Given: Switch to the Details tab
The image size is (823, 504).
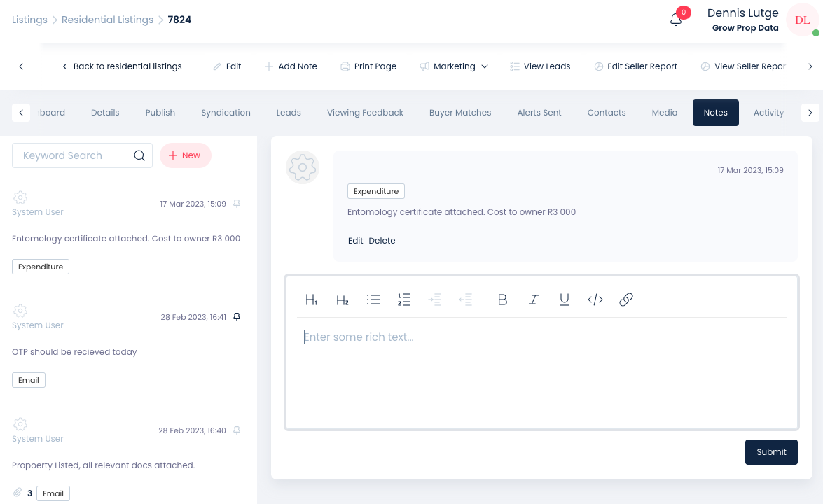Looking at the screenshot, I should 105,112.
